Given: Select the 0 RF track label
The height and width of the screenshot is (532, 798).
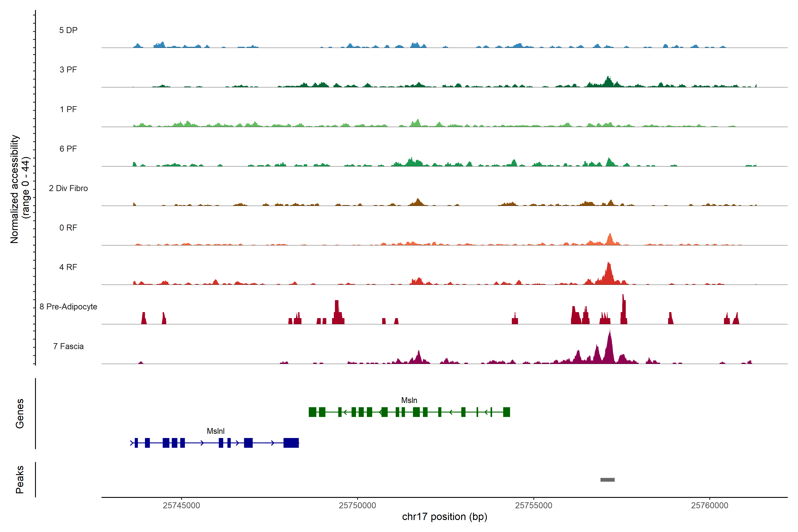Looking at the screenshot, I should pyautogui.click(x=68, y=228).
